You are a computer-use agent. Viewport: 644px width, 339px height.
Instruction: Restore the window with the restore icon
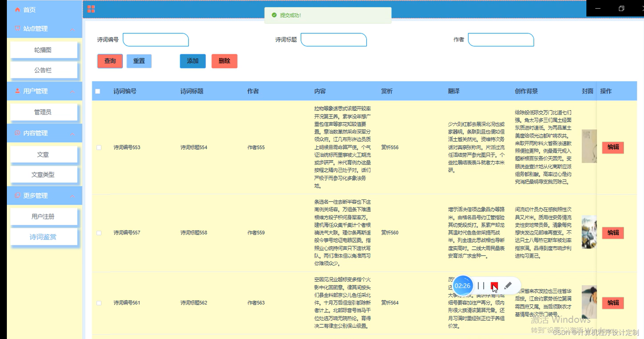point(621,8)
